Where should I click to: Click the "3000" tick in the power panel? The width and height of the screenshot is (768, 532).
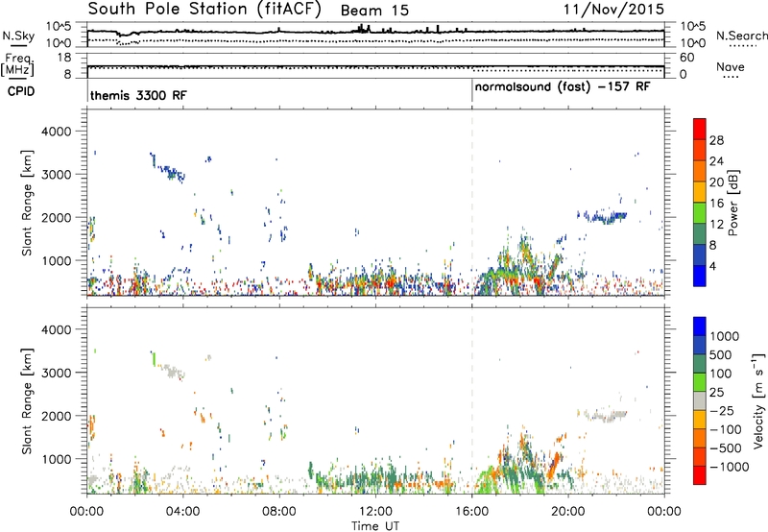[x=56, y=175]
